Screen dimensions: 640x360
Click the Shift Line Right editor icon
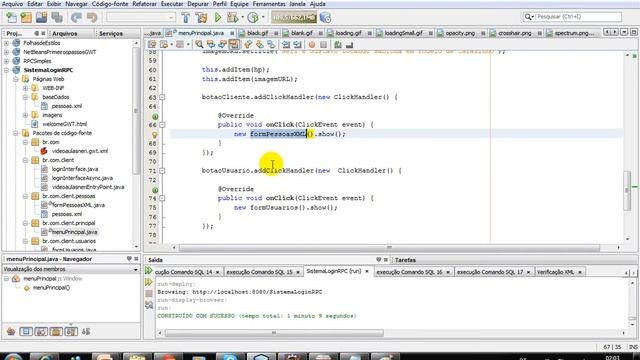pyautogui.click(x=298, y=44)
